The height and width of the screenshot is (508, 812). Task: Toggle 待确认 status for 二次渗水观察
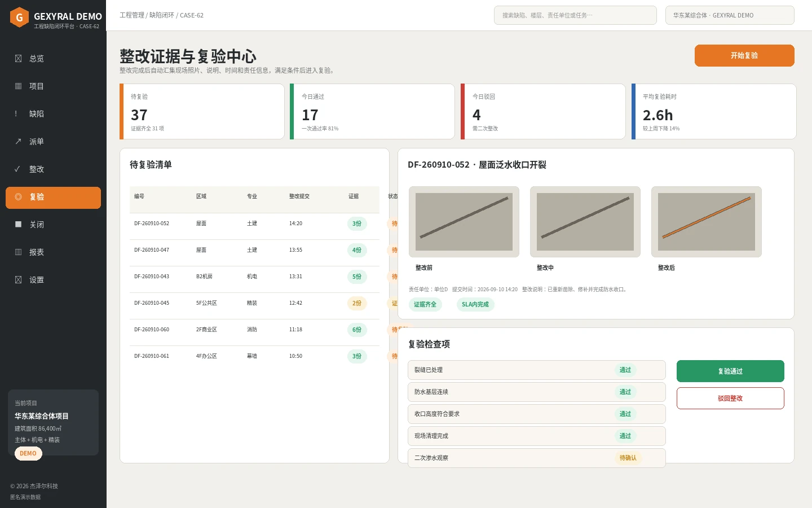628,458
